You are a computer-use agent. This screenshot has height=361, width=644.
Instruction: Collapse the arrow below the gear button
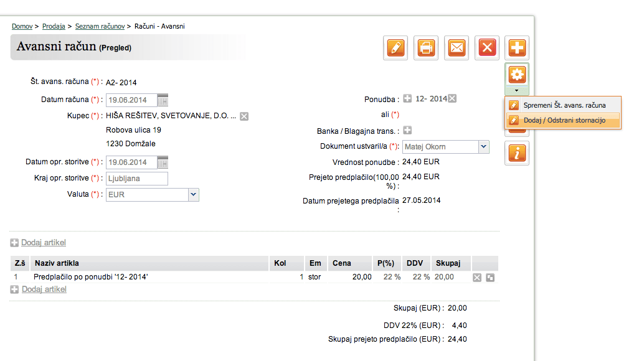click(x=517, y=91)
